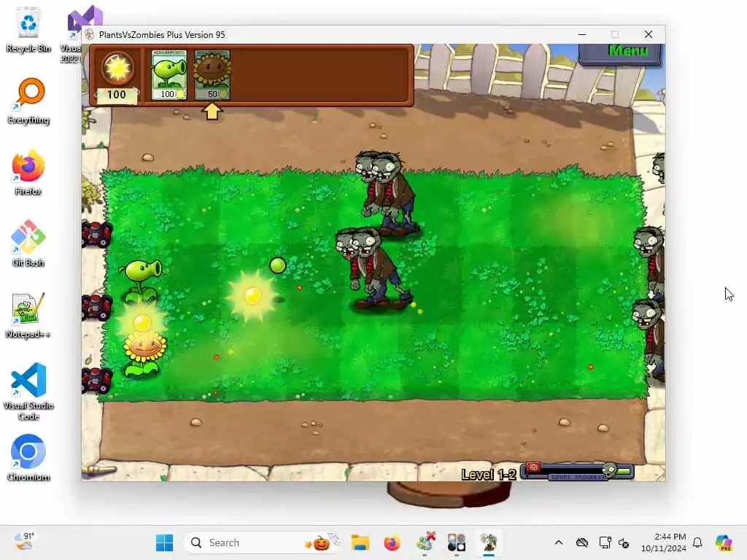The image size is (747, 560).
Task: Open the clock showing 2:44 PM
Action: tap(663, 542)
